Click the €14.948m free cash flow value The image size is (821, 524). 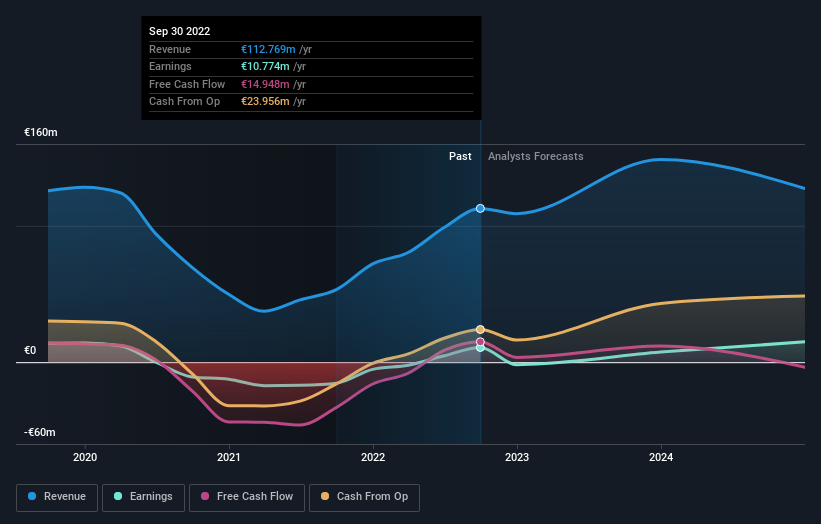point(265,84)
